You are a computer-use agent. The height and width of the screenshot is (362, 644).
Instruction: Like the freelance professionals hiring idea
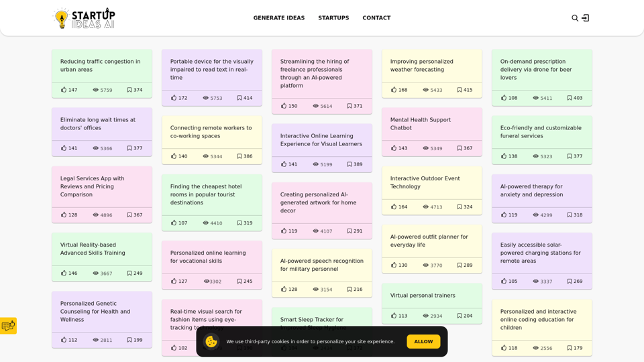click(x=284, y=105)
